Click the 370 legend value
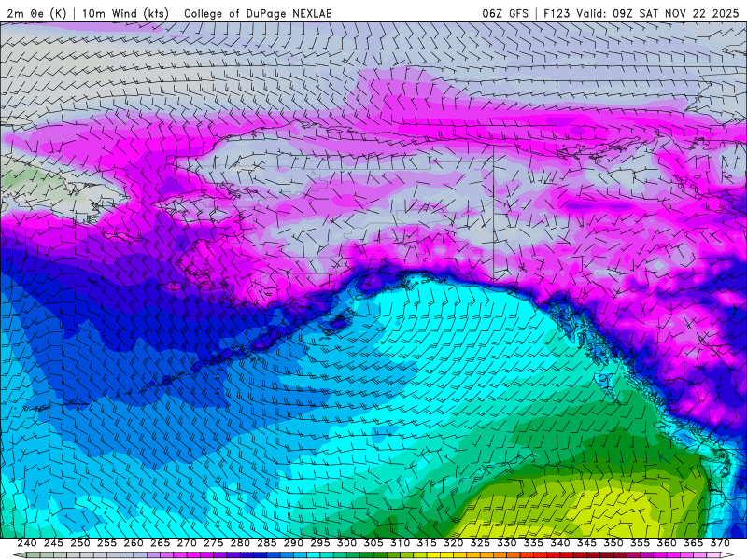This screenshot has width=747, height=560. [x=720, y=543]
